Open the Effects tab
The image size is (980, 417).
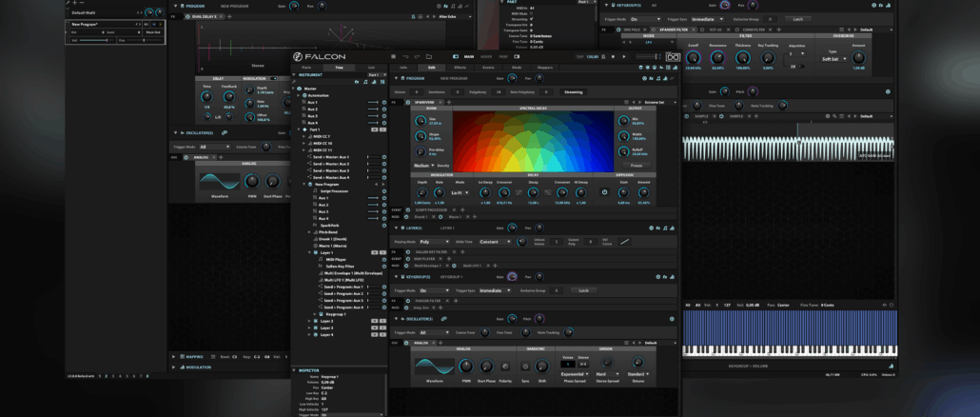tap(460, 67)
